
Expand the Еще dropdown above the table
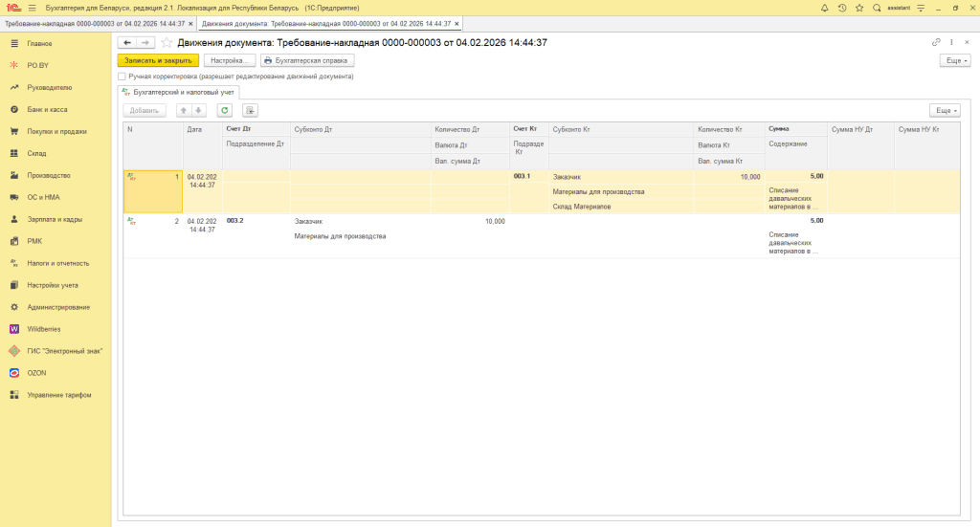(944, 110)
